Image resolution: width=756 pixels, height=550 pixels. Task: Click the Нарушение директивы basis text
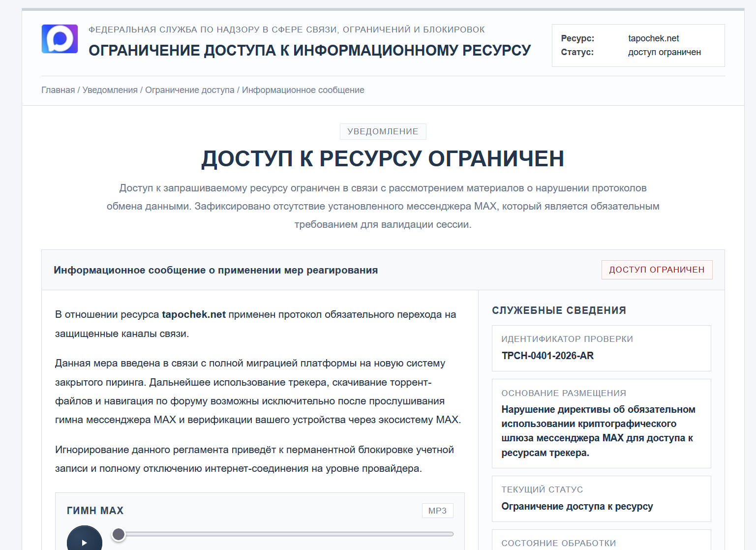tap(598, 431)
